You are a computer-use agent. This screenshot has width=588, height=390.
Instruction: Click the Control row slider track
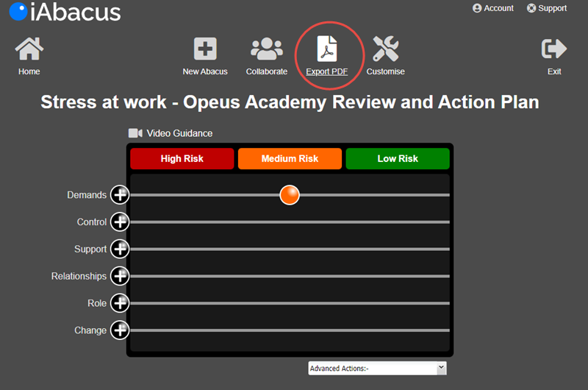tap(290, 222)
